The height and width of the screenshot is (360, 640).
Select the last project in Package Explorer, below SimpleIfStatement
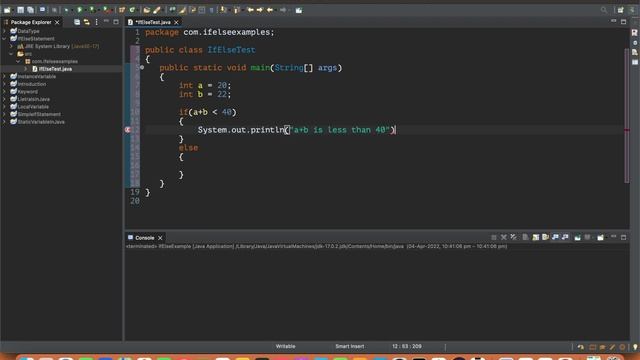41,122
